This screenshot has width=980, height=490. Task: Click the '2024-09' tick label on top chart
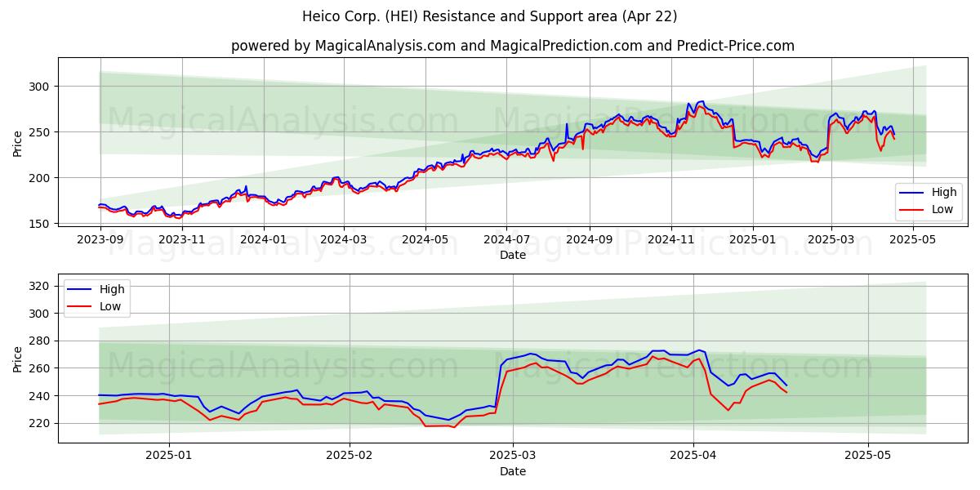589,240
